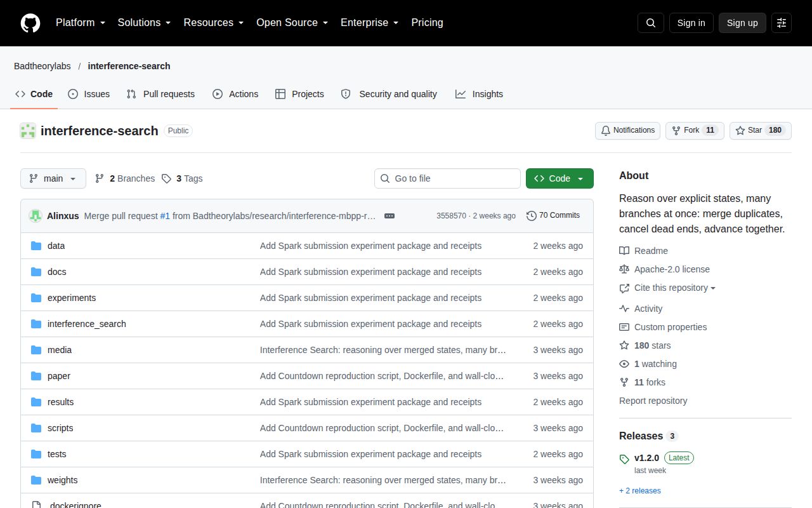Expand the commit message ellipsis icon
812x508 pixels.
coord(390,216)
